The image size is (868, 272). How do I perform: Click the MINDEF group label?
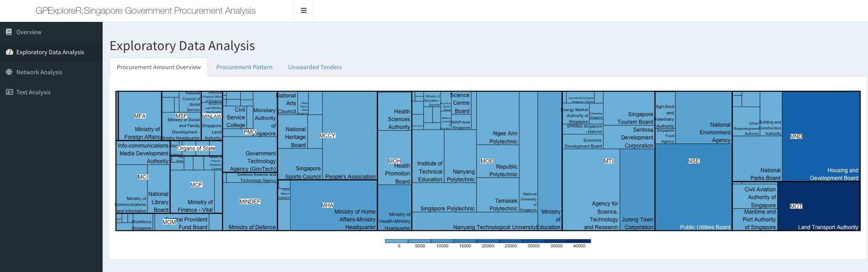(250, 202)
